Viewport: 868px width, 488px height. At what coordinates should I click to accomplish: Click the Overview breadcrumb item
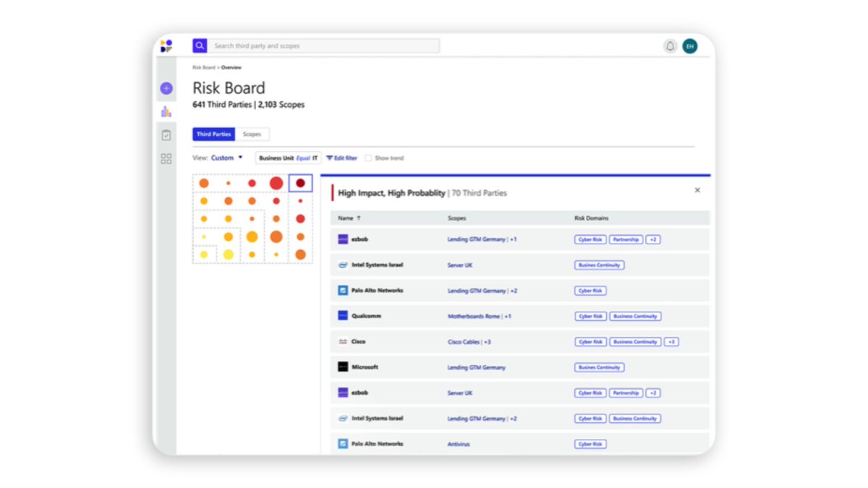point(231,67)
